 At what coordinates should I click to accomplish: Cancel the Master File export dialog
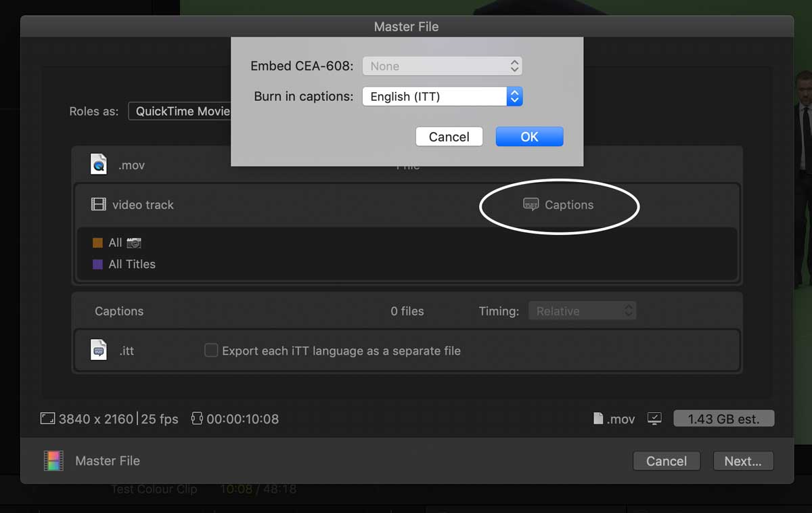667,461
